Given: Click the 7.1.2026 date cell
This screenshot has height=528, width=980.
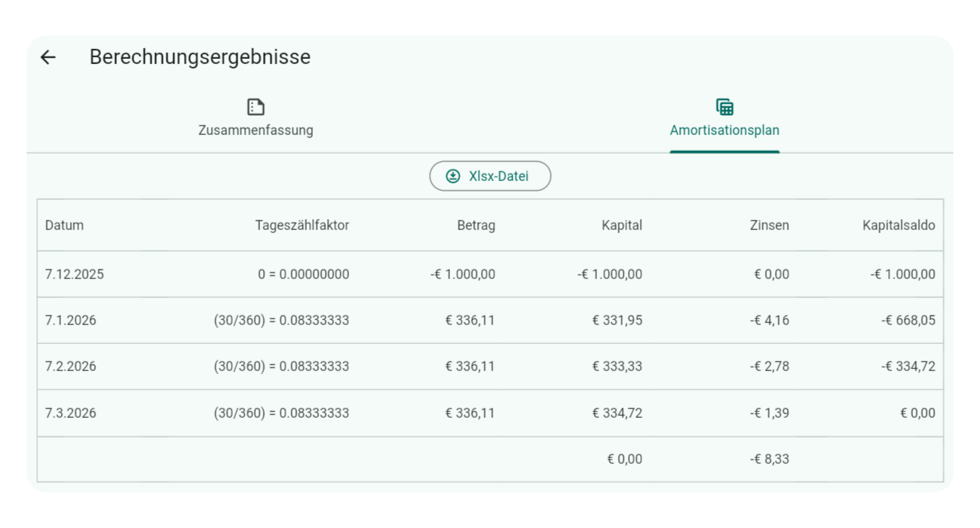Looking at the screenshot, I should [70, 321].
